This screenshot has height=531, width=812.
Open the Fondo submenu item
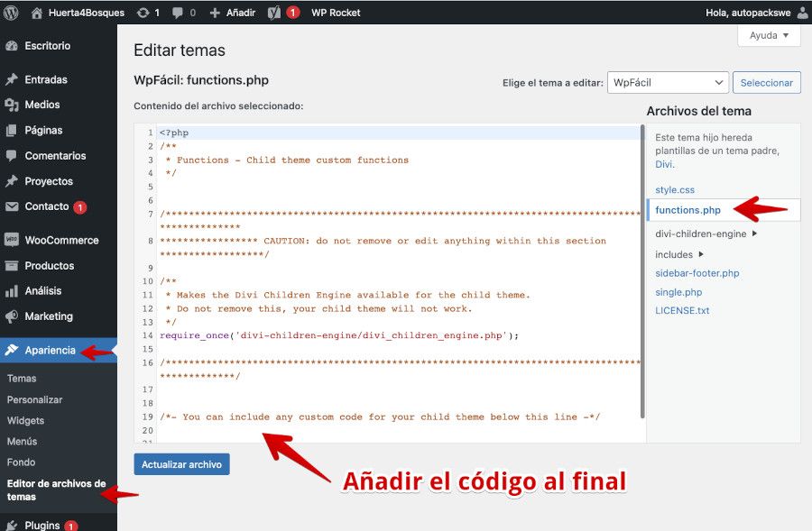[22, 462]
